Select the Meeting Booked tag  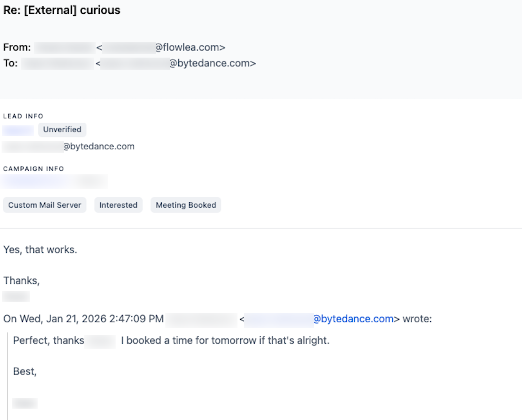coord(186,205)
